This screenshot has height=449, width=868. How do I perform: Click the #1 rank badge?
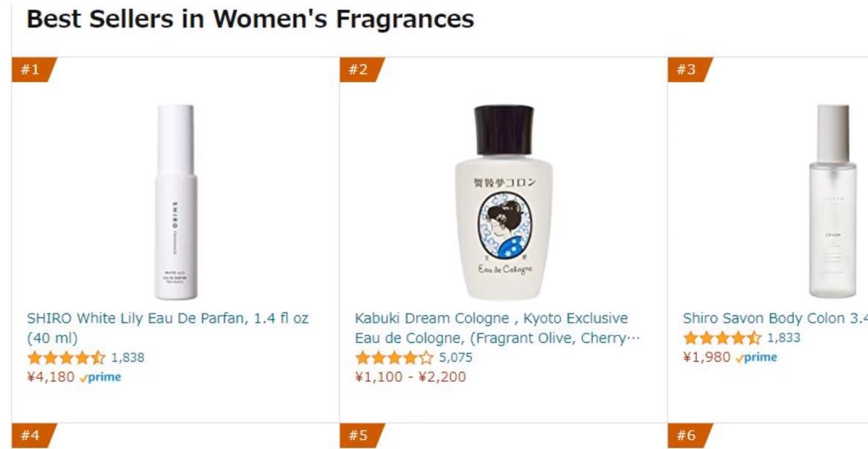click(31, 70)
